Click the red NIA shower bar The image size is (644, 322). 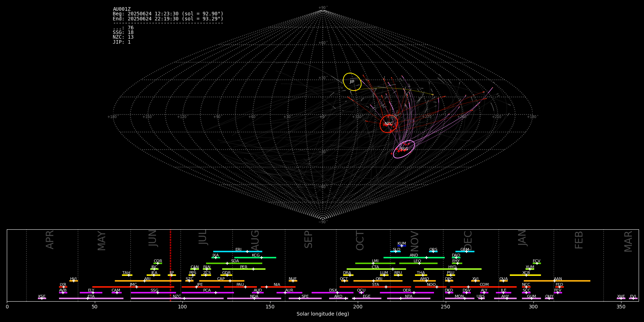point(278,287)
